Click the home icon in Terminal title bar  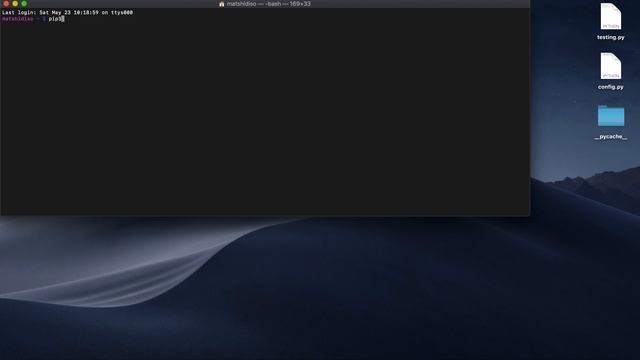pyautogui.click(x=222, y=4)
